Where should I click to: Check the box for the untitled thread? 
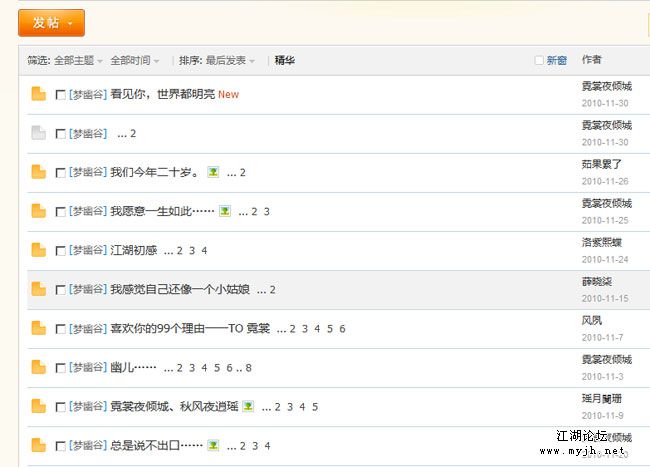click(61, 134)
